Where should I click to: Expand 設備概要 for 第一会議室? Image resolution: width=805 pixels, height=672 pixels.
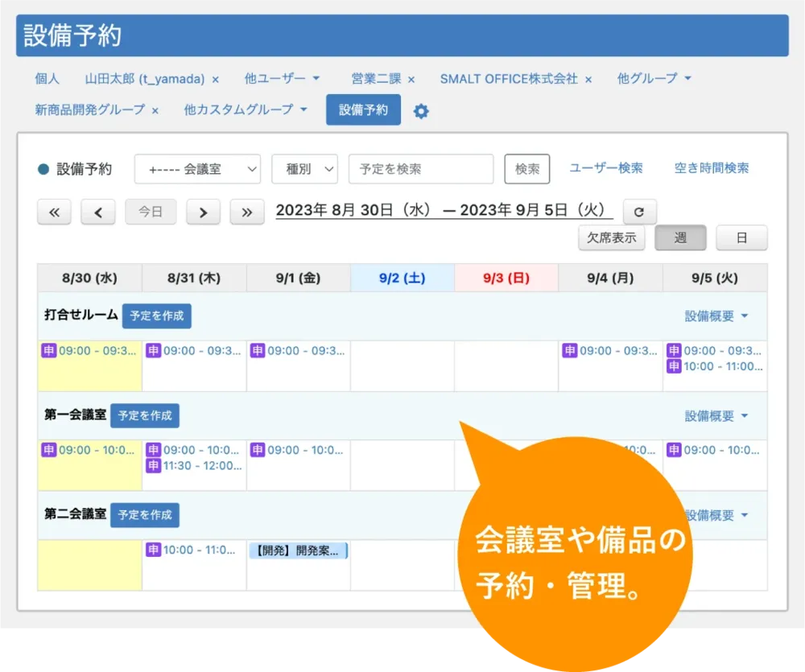[x=716, y=416]
